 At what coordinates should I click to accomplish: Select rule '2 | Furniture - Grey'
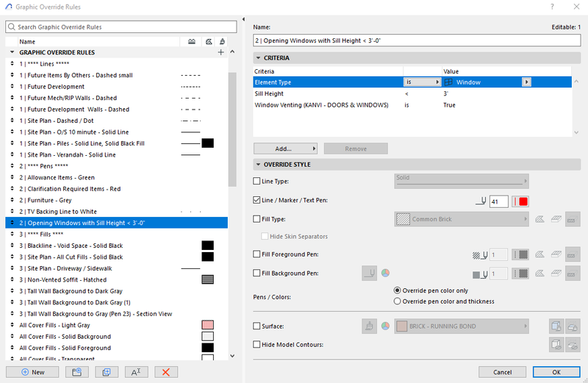[116, 200]
